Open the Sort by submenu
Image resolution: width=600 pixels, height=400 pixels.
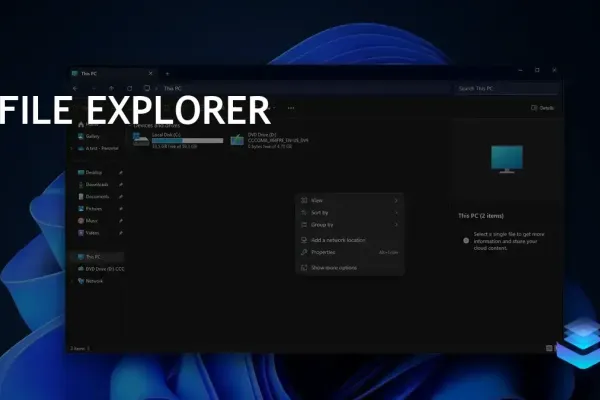[350, 213]
